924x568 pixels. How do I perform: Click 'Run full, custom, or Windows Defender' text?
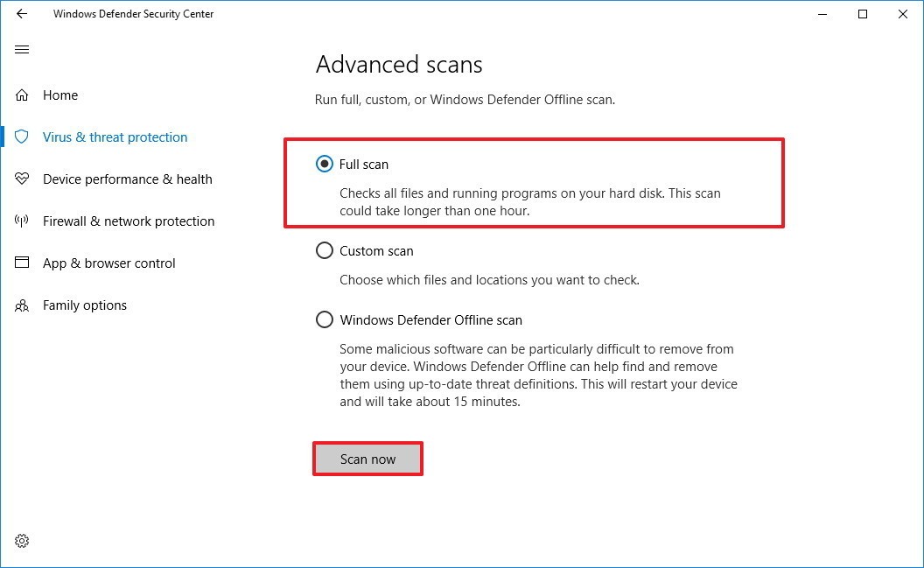coord(465,100)
